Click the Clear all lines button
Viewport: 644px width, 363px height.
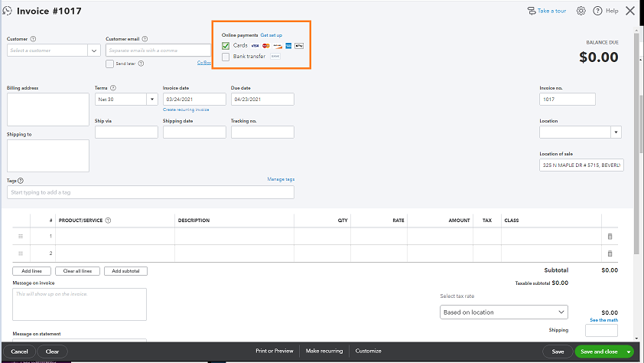click(x=77, y=271)
